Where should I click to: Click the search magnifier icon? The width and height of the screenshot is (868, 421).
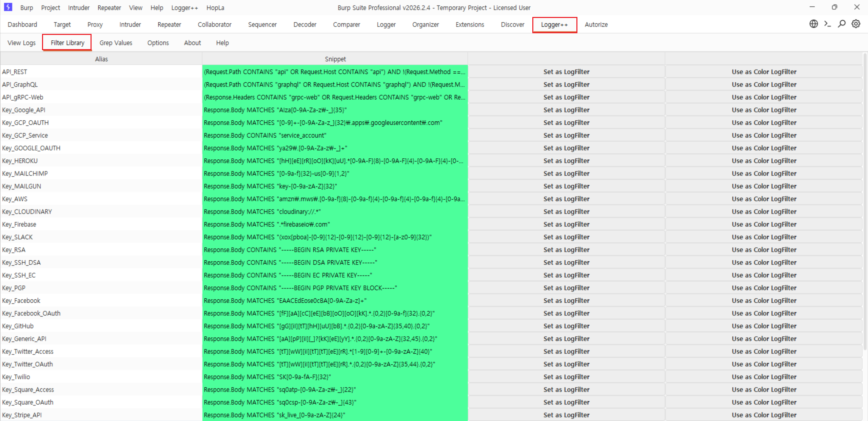pos(842,24)
